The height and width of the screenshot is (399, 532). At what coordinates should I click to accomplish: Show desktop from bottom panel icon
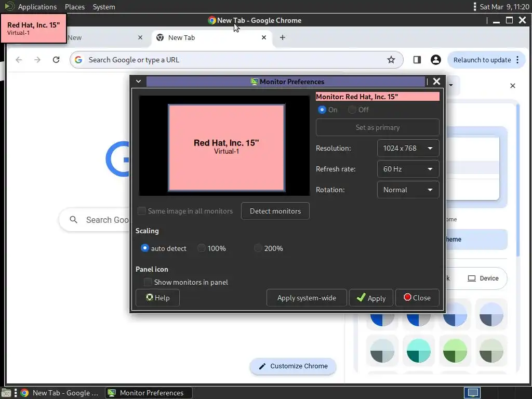click(6, 393)
